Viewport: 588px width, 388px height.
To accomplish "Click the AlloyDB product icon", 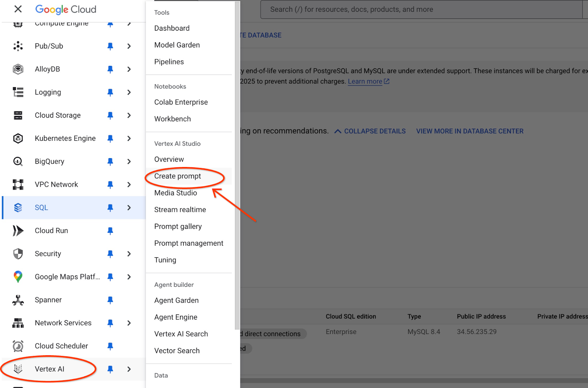I will tap(18, 69).
